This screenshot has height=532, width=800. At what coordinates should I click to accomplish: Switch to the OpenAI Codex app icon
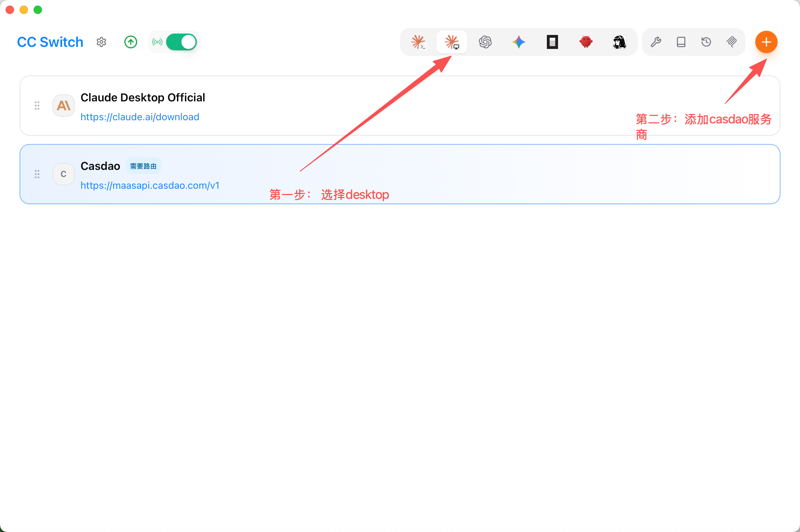pos(485,42)
